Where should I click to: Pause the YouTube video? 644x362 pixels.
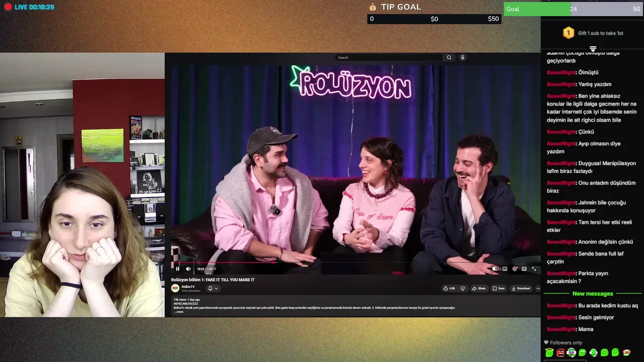(x=178, y=269)
